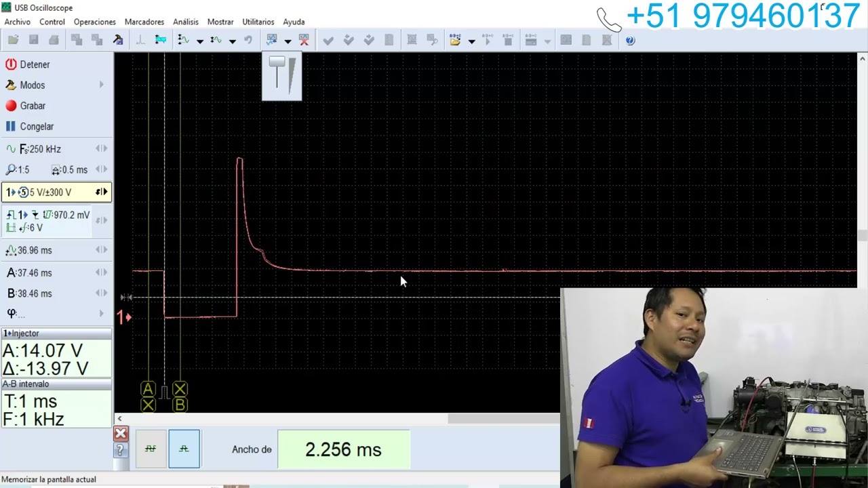Open file with the folder toolbar icon
Image resolution: width=868 pixels, height=488 pixels.
click(14, 41)
